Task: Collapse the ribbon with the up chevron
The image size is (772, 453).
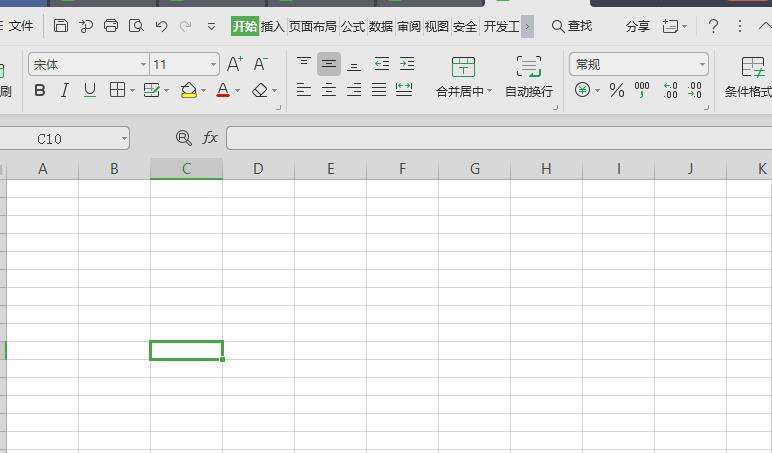Action: click(765, 26)
